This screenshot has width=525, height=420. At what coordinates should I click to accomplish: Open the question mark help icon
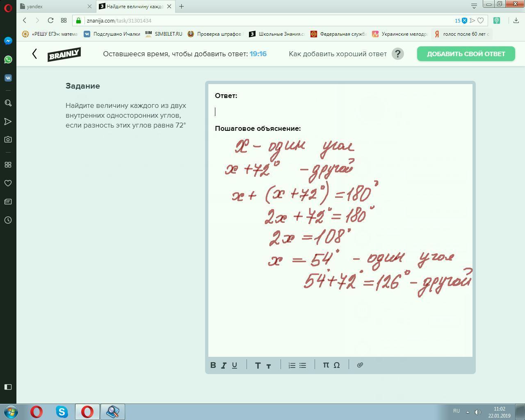click(x=397, y=54)
